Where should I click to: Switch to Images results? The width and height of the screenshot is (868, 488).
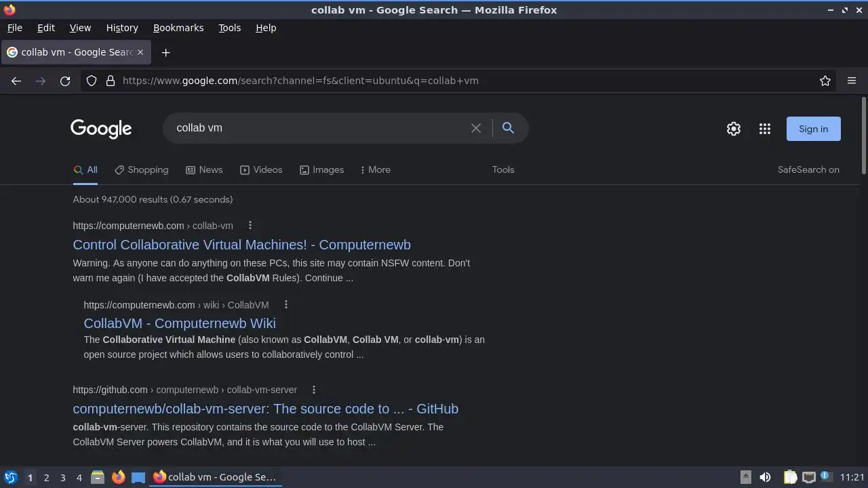pyautogui.click(x=321, y=170)
